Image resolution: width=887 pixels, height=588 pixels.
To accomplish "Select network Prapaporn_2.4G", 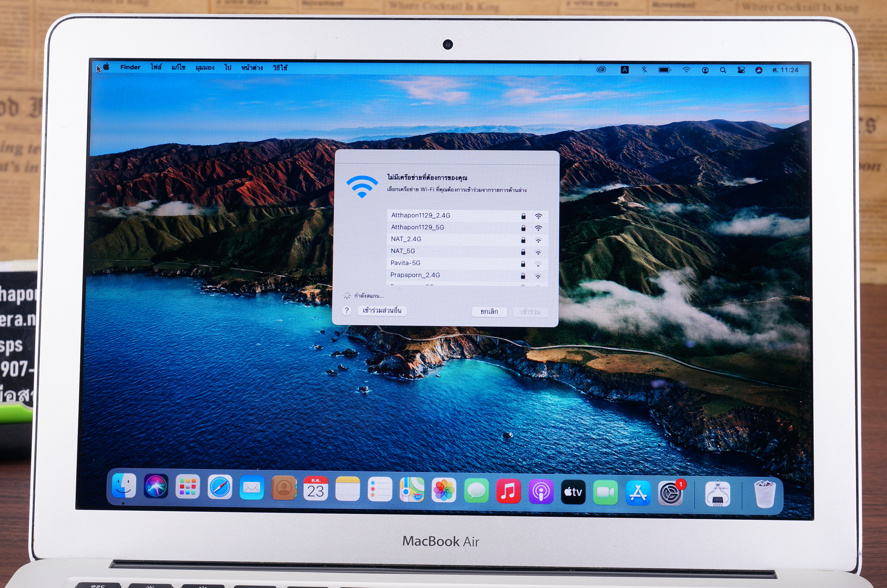I will coord(467,275).
